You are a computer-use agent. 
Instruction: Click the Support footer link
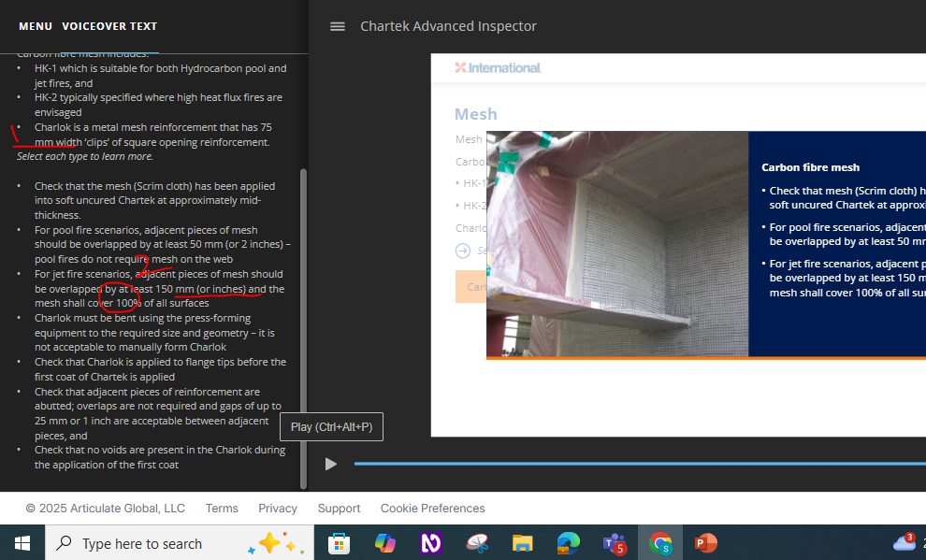pos(339,509)
